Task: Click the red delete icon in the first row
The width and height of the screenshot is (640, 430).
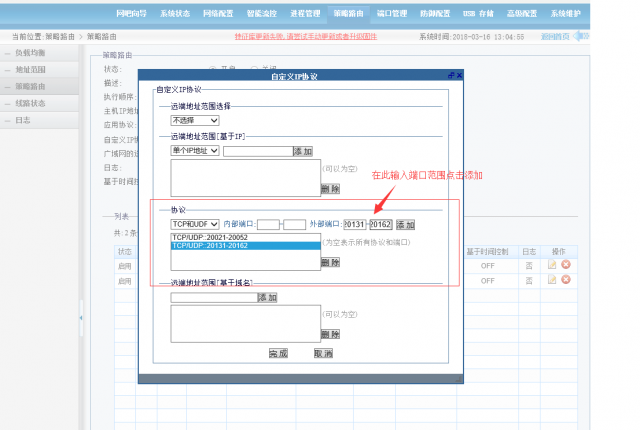Action: [x=565, y=264]
